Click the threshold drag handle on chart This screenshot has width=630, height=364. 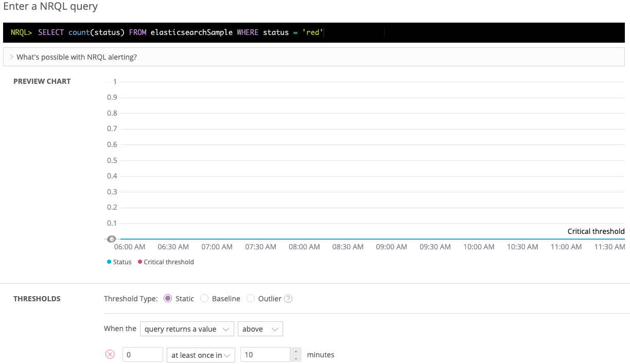[111, 239]
